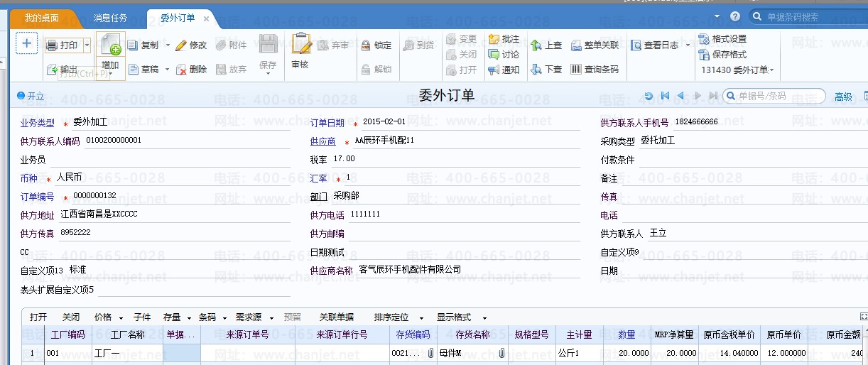Click the 增加 (Add) document icon

click(x=111, y=47)
